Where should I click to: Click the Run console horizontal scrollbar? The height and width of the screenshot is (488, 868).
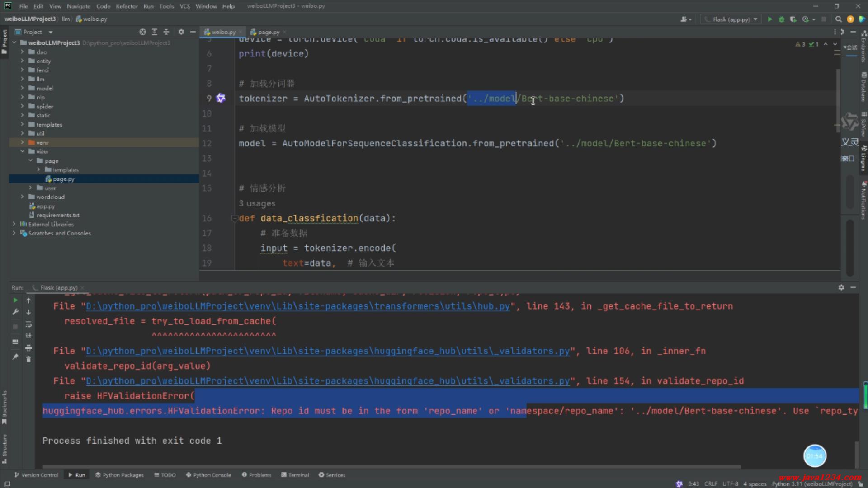point(389,466)
